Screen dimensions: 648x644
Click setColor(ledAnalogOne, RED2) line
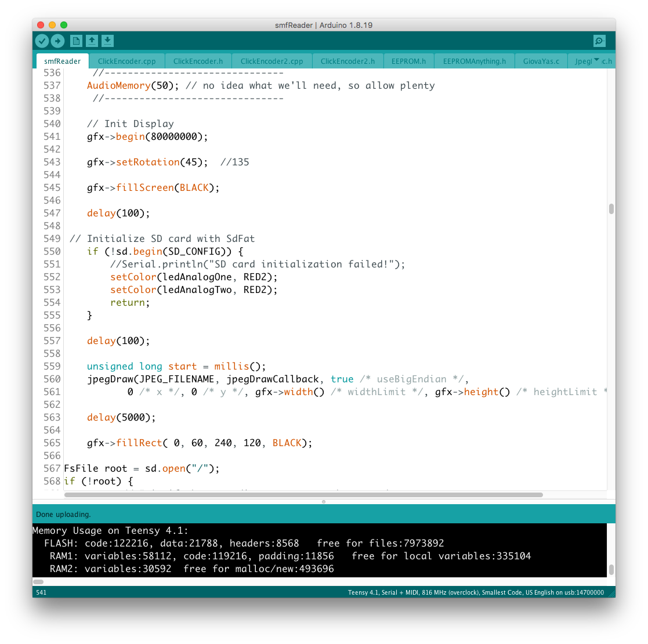[x=194, y=277]
